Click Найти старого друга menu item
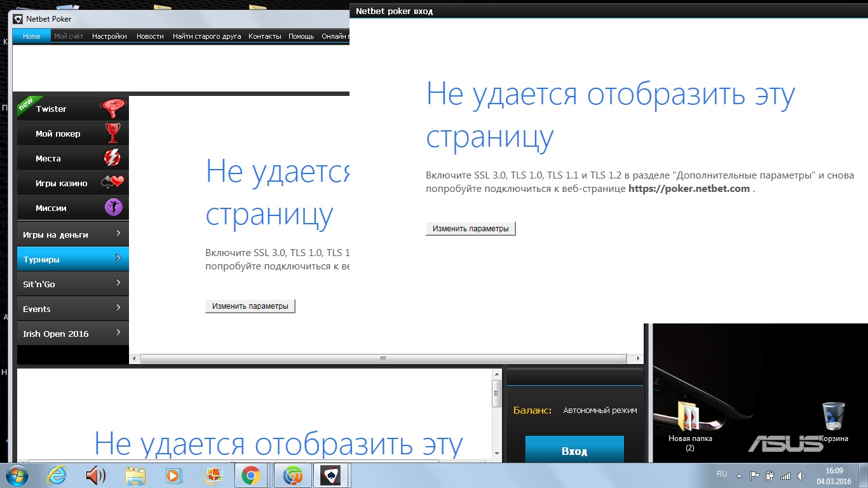Viewport: 868px width, 488px height. pyautogui.click(x=207, y=36)
